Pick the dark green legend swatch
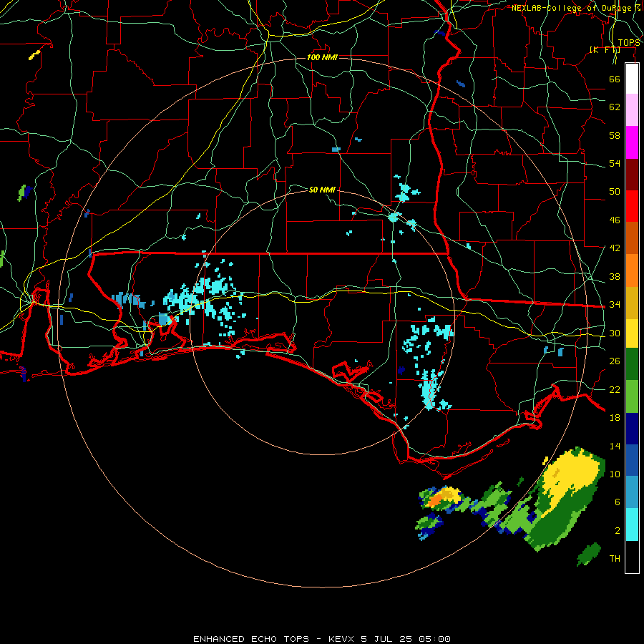 632,364
